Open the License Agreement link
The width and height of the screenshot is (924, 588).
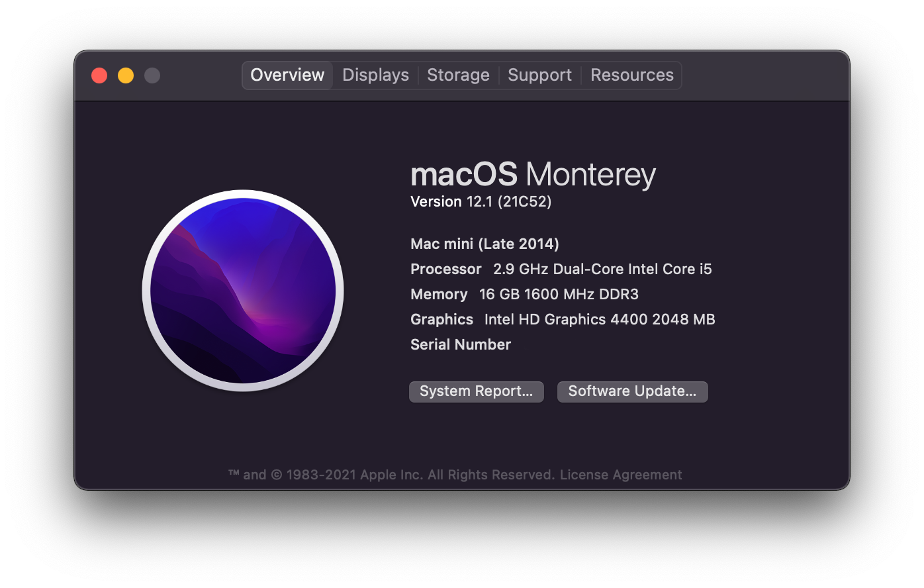(x=621, y=475)
